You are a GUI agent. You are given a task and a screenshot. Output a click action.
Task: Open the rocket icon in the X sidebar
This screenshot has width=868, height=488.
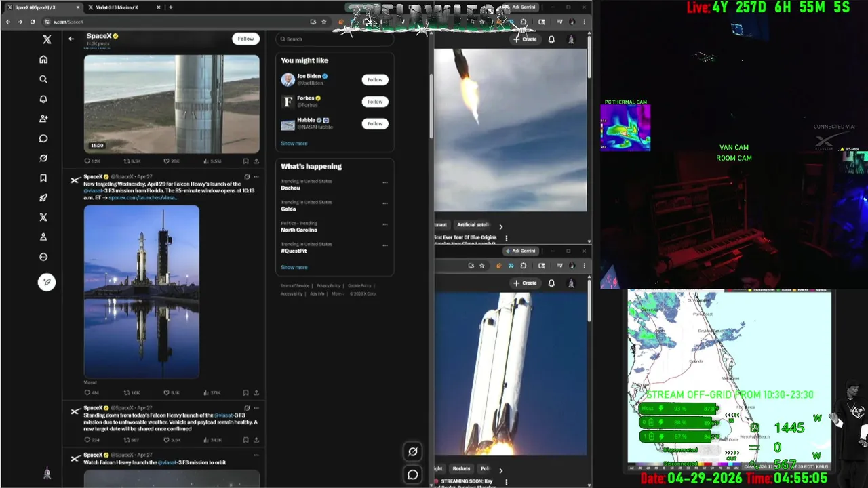[x=43, y=198]
